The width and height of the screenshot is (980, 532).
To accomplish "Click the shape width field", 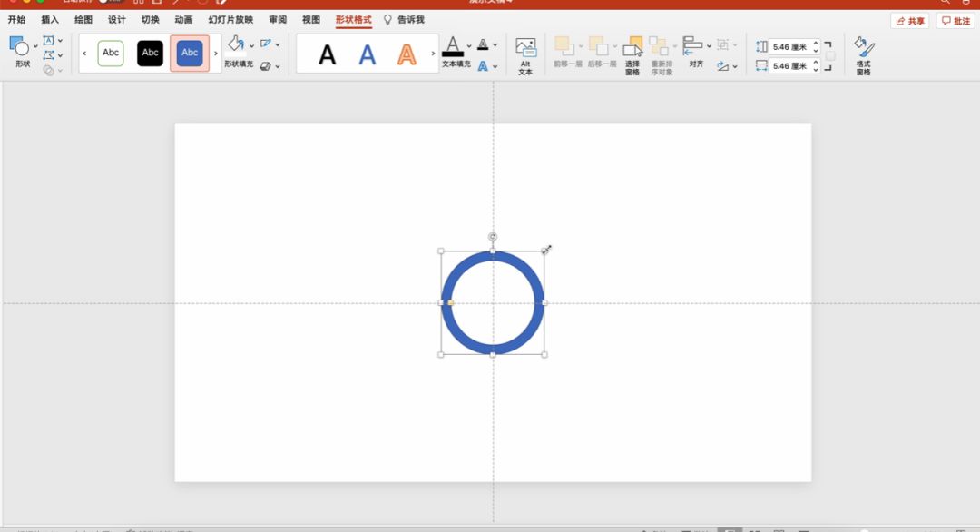I will [x=790, y=65].
